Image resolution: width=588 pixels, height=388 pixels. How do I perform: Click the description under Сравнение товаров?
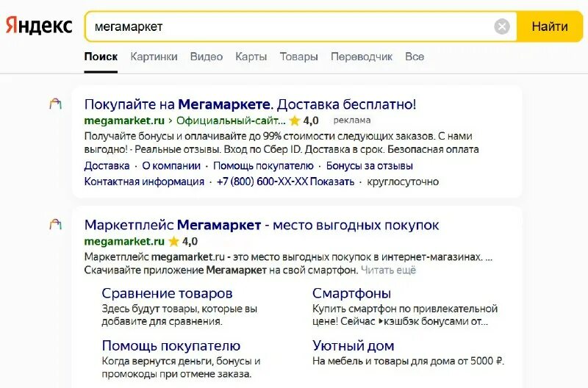(179, 315)
